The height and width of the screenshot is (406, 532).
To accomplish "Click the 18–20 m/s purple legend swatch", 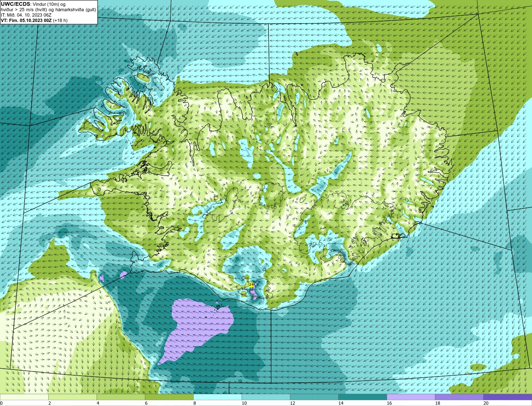I will (x=459, y=397).
